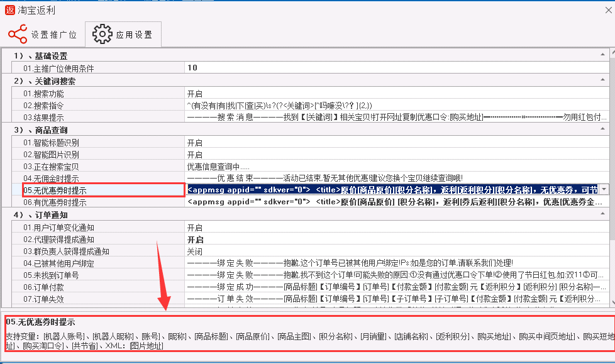Toggle the 开启 value of 01.搜索功能
Screen dimensions: 615x364
(x=397, y=94)
